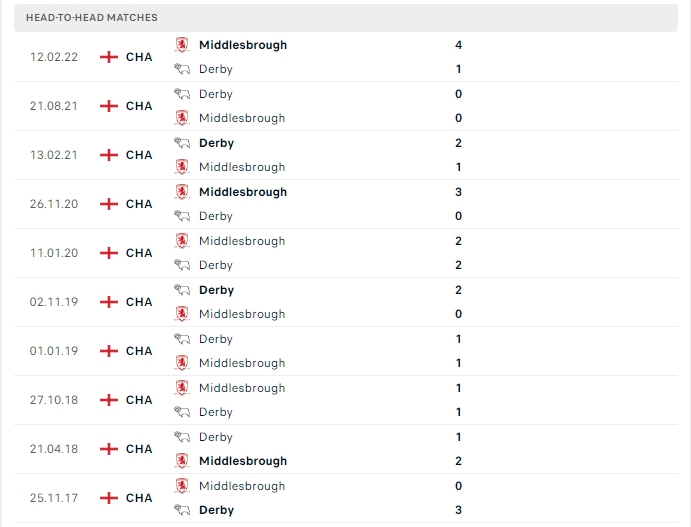Open Derby team link in 13.02.21 match

[216, 143]
